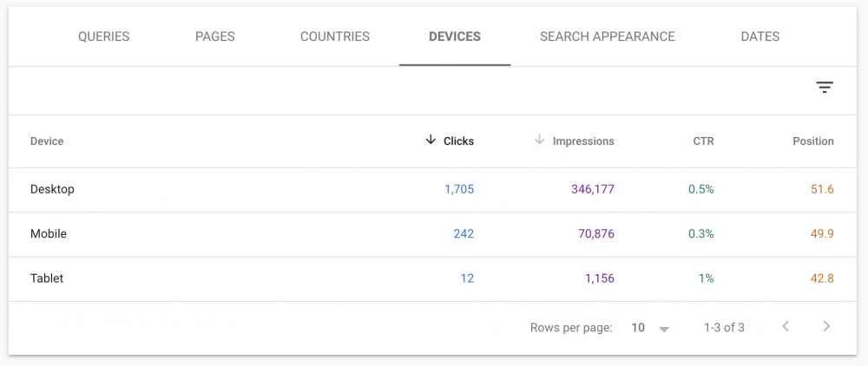Click the Clicks sort arrow icon
This screenshot has height=366, width=868.
pos(431,141)
